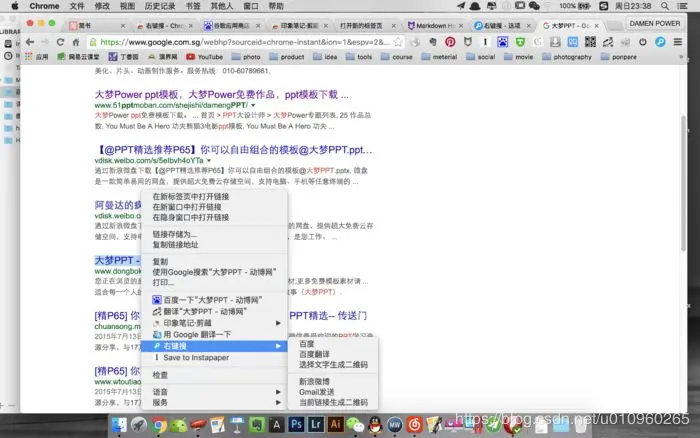The width and height of the screenshot is (700, 438).
Task: Select 右键搜 in the context menu
Action: click(x=214, y=346)
